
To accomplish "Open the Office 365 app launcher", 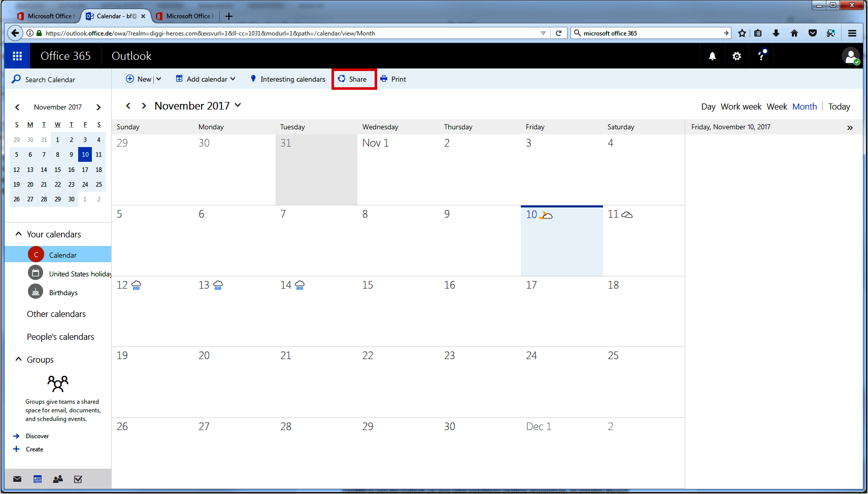I will coord(17,56).
